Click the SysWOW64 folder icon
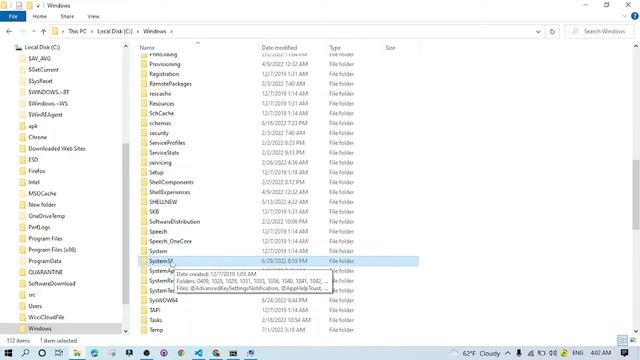Screen dimensions: 640x360 pos(144,300)
